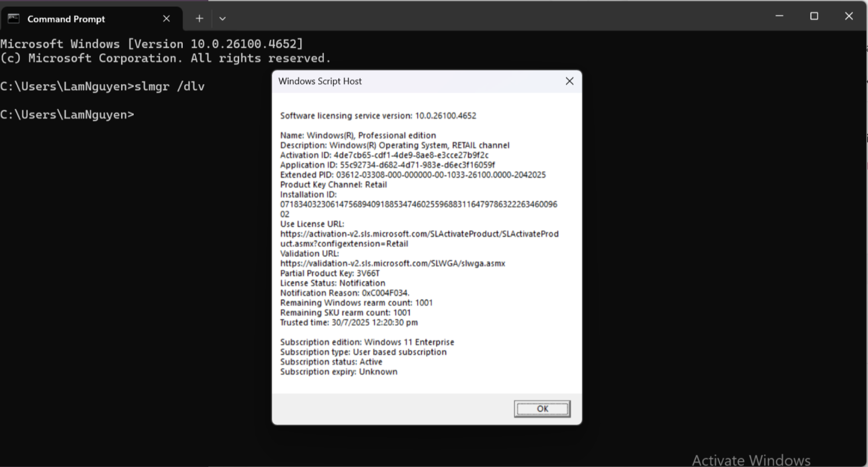Click the Installation ID number text
This screenshot has height=467, width=868.
click(x=418, y=204)
